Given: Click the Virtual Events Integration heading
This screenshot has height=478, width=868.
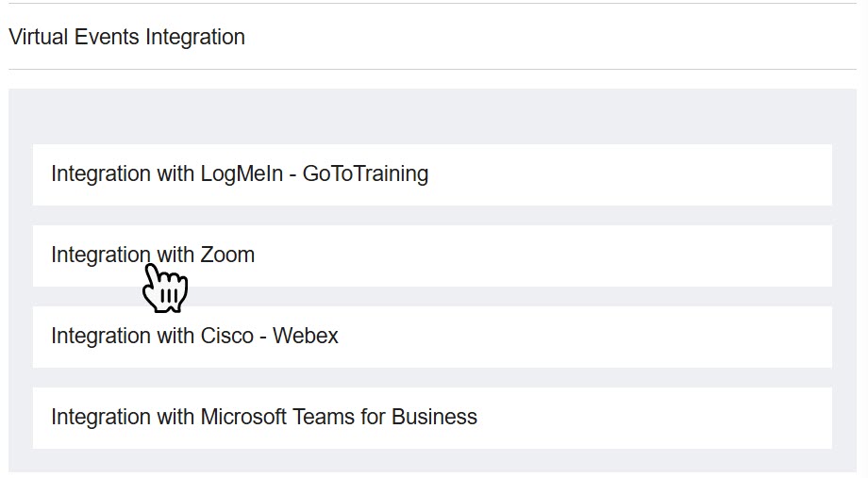Looking at the screenshot, I should (126, 38).
